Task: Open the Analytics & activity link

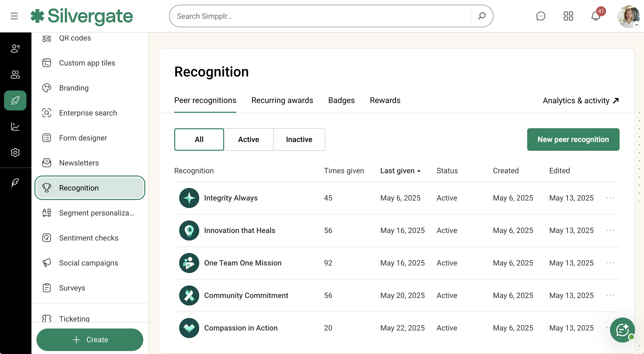Action: tap(581, 101)
